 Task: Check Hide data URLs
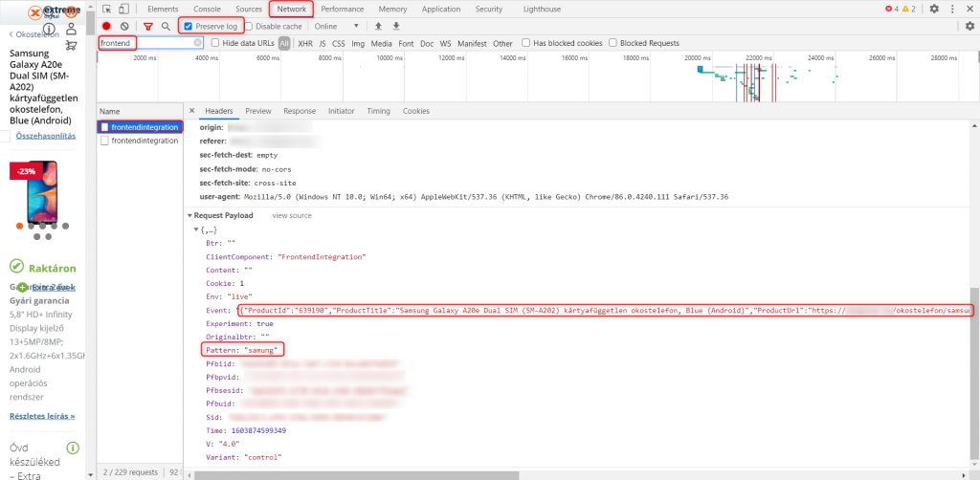215,43
